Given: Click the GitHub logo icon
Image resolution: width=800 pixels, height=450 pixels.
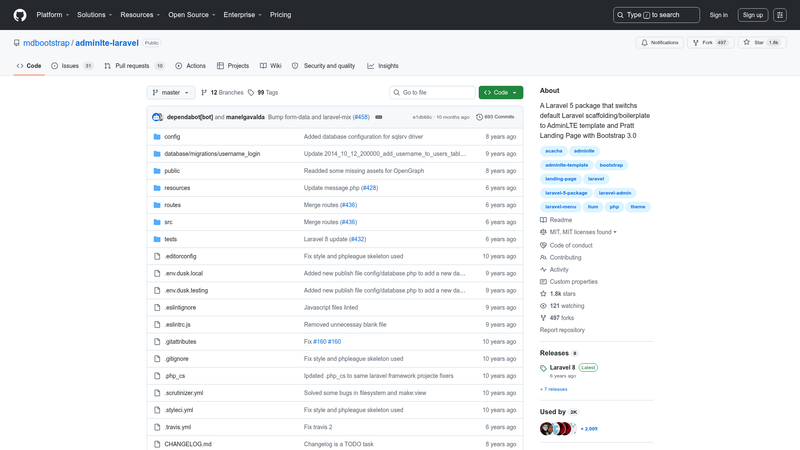Looking at the screenshot, I should tap(20, 15).
